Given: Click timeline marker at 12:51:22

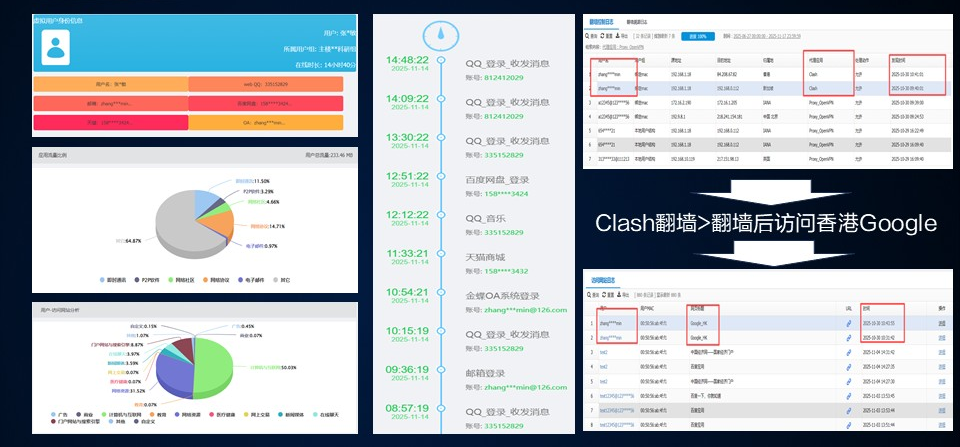Looking at the screenshot, I should pyautogui.click(x=440, y=176).
